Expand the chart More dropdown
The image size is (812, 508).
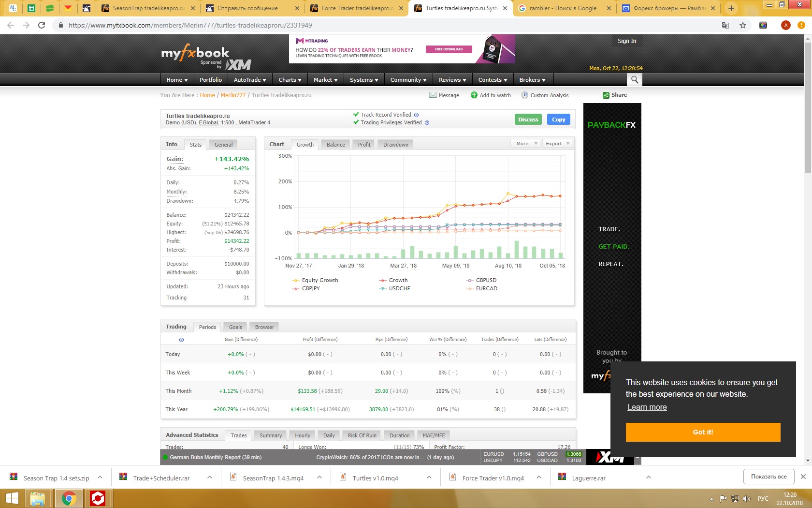coord(526,144)
